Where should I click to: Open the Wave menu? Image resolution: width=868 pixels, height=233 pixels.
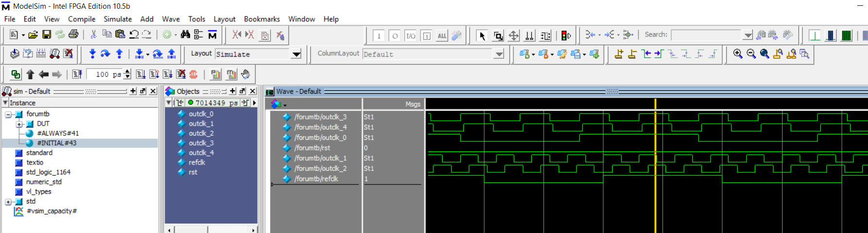pos(170,19)
